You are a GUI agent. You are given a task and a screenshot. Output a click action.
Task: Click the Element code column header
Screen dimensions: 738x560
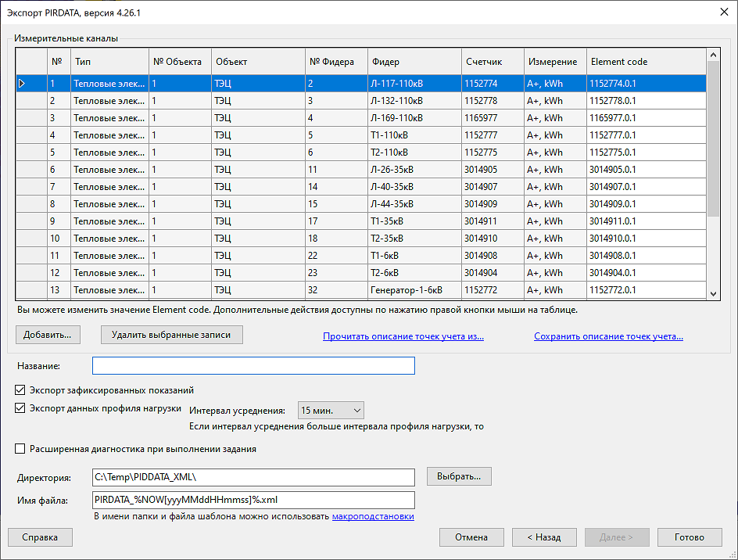tap(646, 61)
